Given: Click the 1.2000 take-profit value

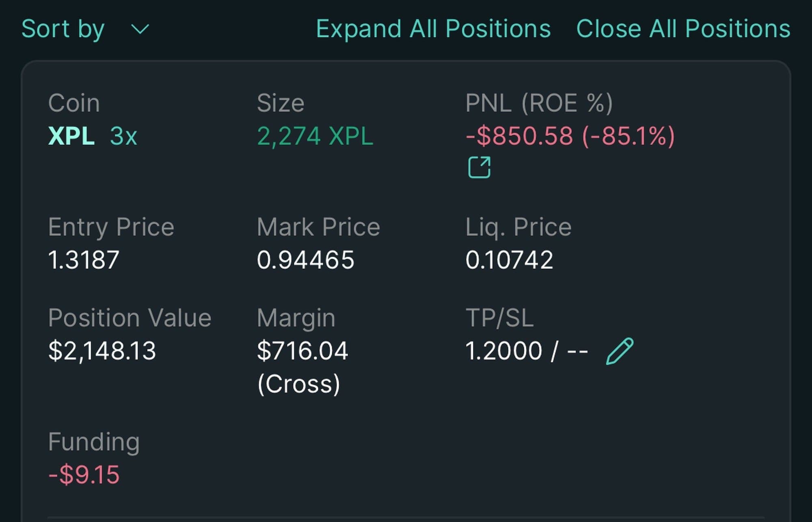Looking at the screenshot, I should pos(503,351).
